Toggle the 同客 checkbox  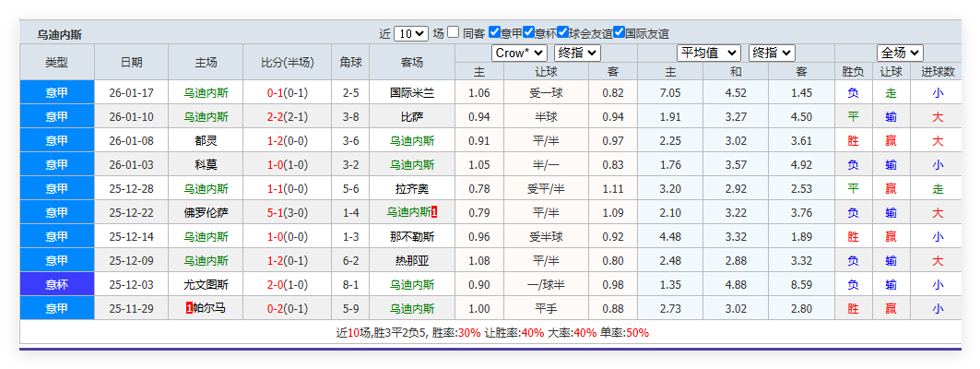coord(453,32)
